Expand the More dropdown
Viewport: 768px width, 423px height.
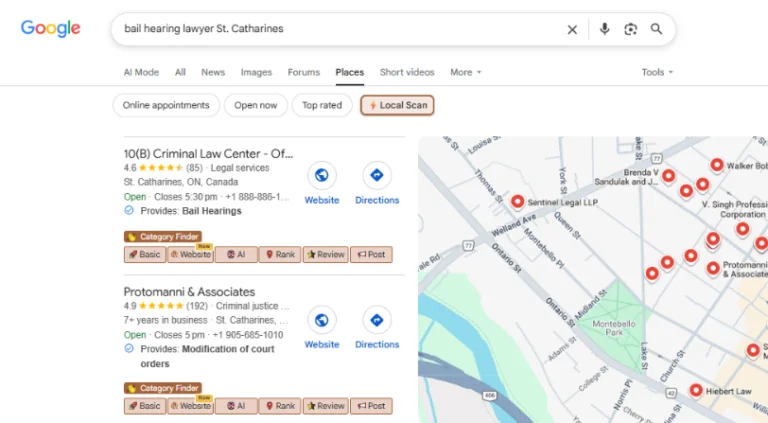click(x=466, y=72)
